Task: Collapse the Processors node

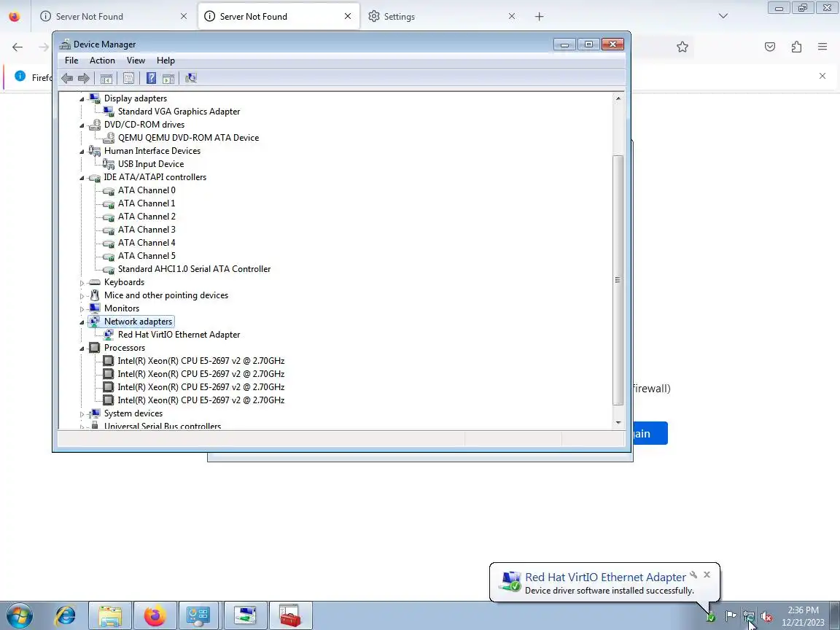Action: pos(82,349)
